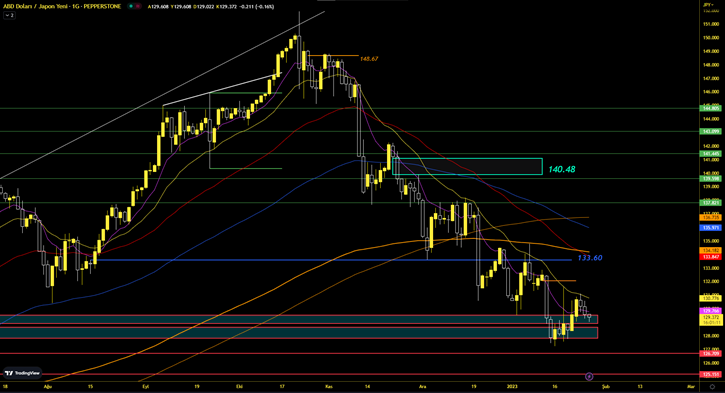Image resolution: width=725 pixels, height=393 pixels.
Task: Open the TradingView logo
Action: pos(22,373)
